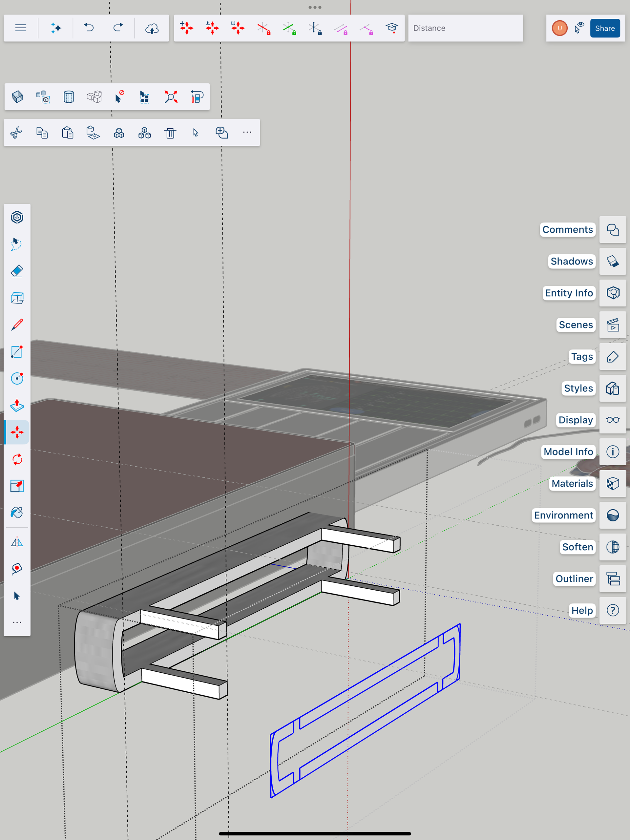Expand more options in edit toolbar
The image size is (630, 840).
coord(247,133)
